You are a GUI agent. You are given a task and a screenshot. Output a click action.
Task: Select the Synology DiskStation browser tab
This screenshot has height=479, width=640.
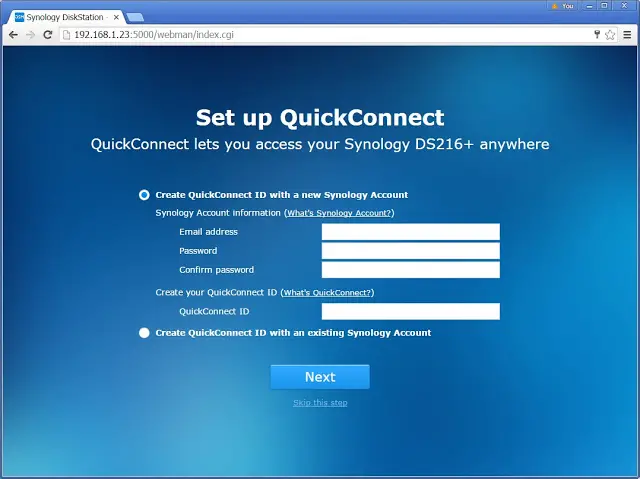[x=67, y=18]
